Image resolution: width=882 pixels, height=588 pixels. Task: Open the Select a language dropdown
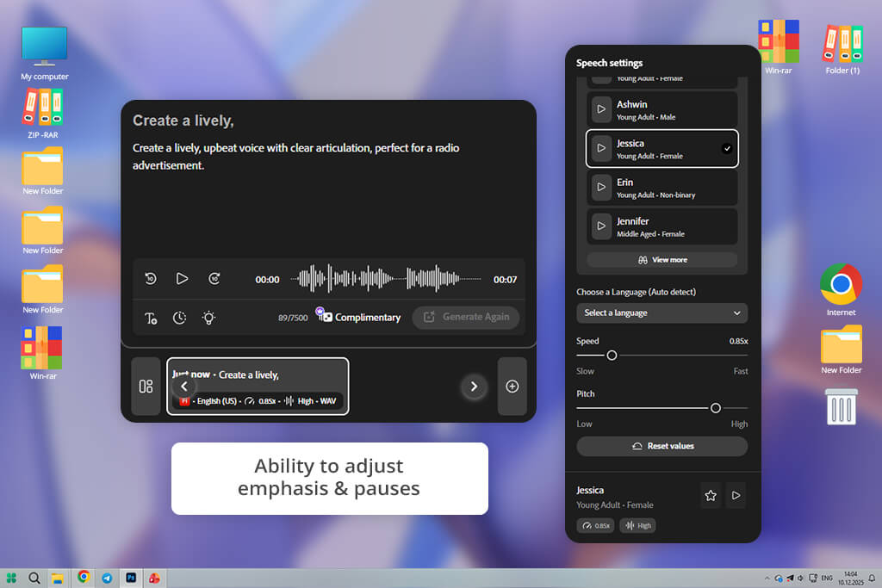[662, 313]
